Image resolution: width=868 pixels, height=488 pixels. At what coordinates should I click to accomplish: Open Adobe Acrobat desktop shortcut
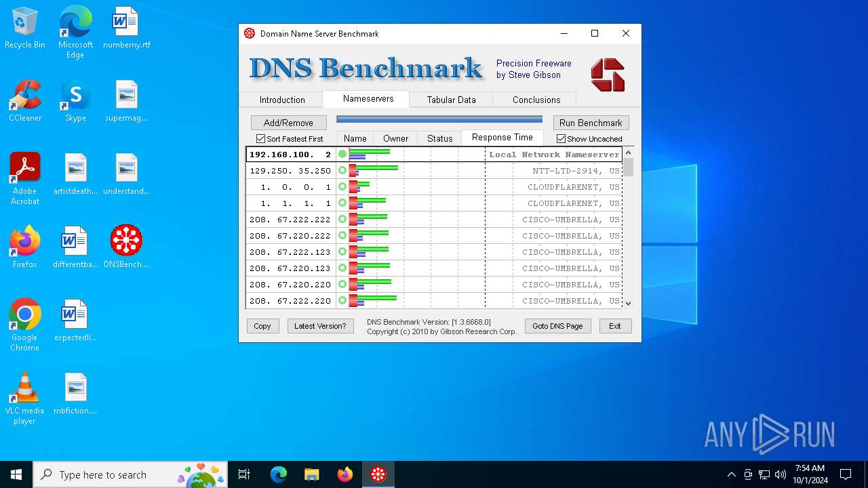tap(25, 179)
